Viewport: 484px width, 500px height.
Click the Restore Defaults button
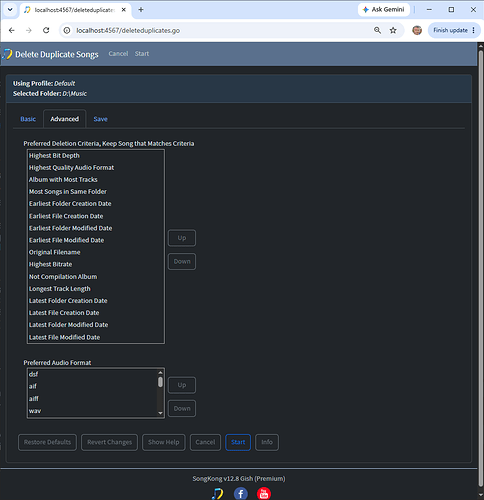click(47, 442)
